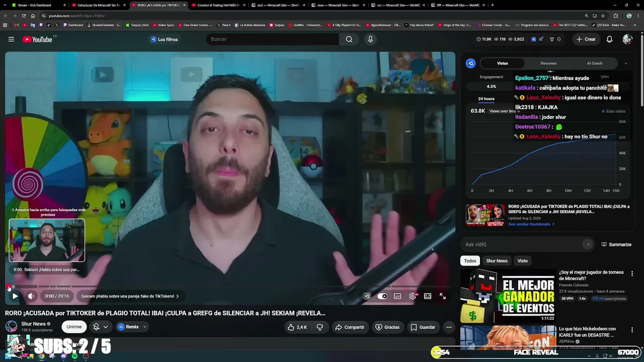
Task: Start voice search with the microphone
Action: point(370,39)
